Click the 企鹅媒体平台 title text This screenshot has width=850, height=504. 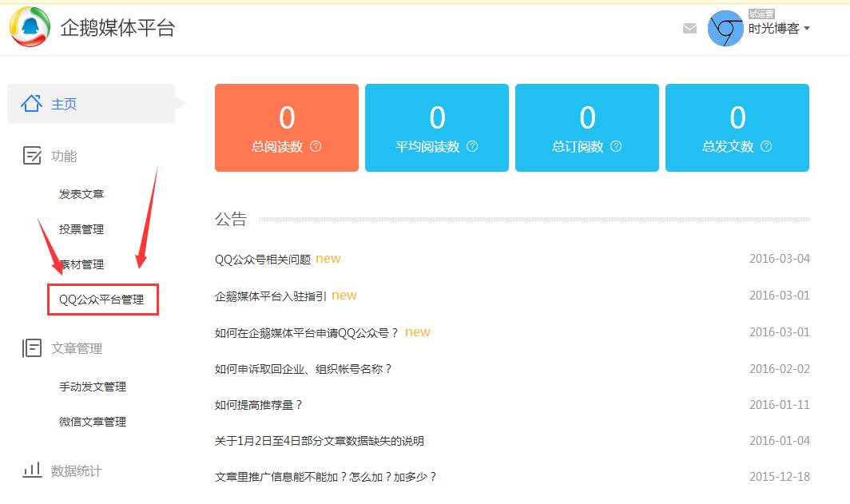(x=117, y=28)
